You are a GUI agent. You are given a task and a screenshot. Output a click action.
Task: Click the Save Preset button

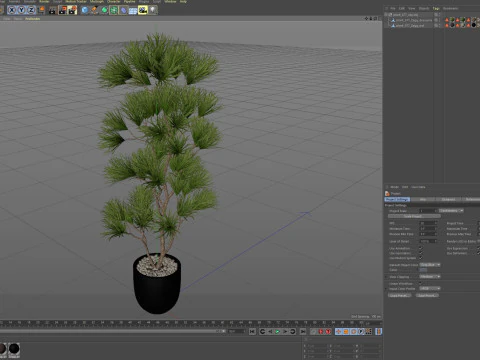pos(427,295)
